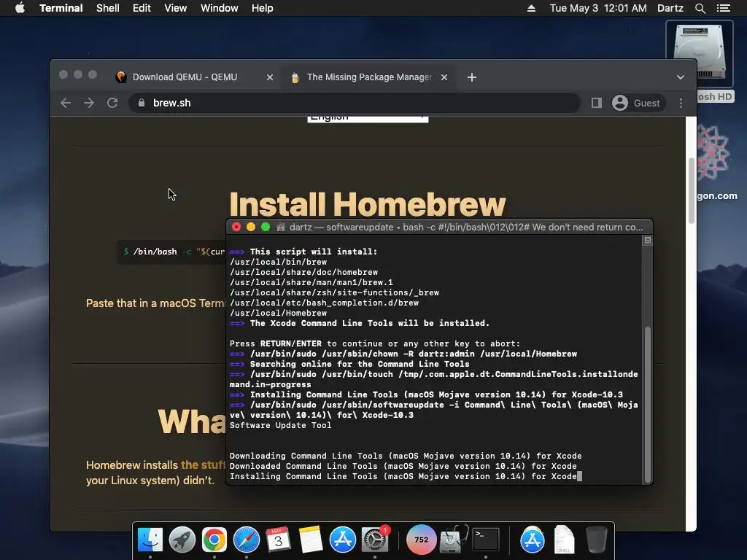This screenshot has width=747, height=560.
Task: Click home folder icon in Terminal title
Action: click(x=281, y=227)
